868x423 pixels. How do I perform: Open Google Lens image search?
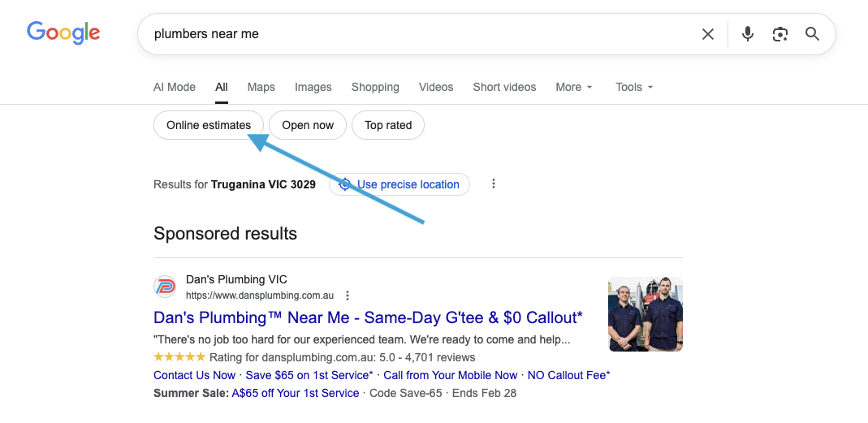coord(780,34)
